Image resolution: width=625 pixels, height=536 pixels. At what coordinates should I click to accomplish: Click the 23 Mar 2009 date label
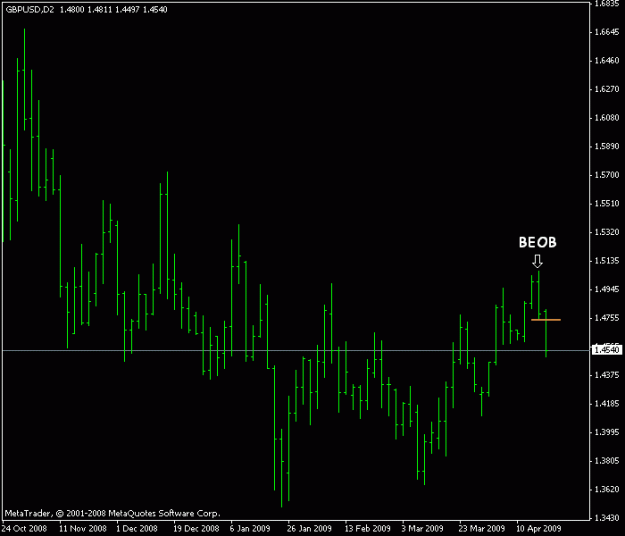click(482, 529)
